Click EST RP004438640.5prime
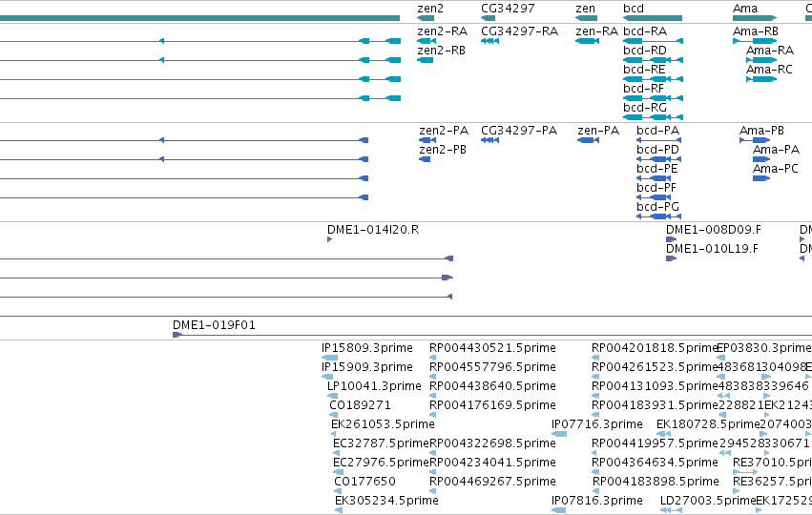Viewport: 812px width, 515px height. [x=433, y=396]
